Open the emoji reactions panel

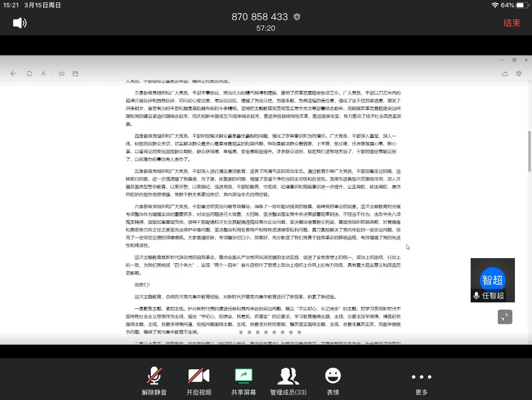click(x=332, y=375)
